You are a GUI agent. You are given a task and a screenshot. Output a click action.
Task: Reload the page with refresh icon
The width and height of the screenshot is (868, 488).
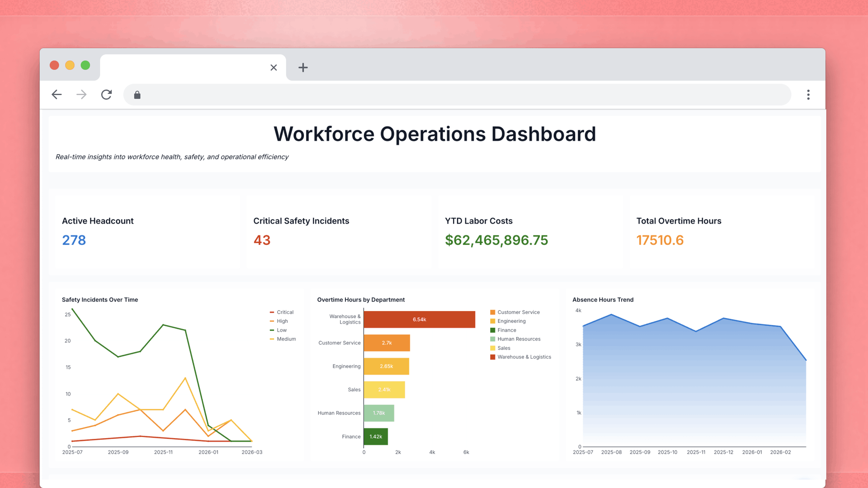point(106,95)
